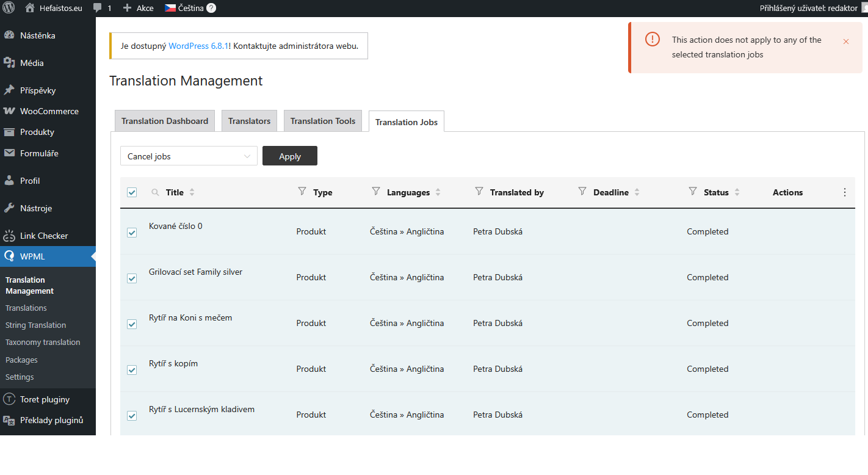Click the Apply button
Viewport: 868px width, 475px height.
coord(290,156)
